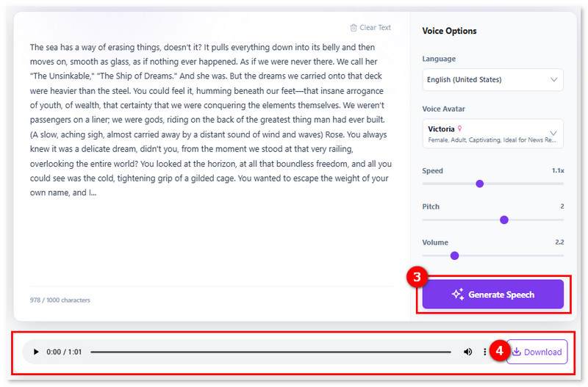588x387 pixels.
Task: Click the Language label
Action: 439,59
